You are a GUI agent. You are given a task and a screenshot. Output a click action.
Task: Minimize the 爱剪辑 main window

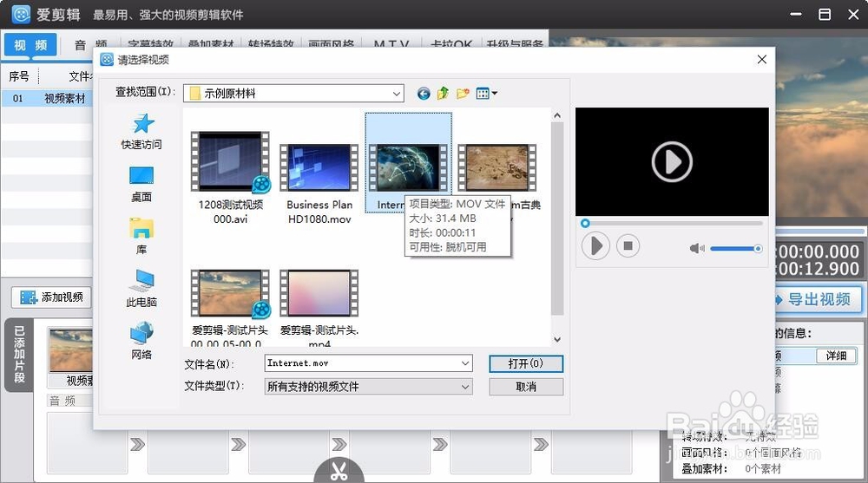tap(796, 15)
